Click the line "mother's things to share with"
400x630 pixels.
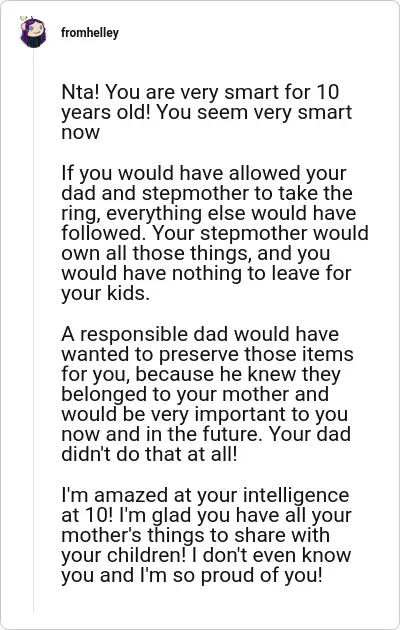(x=196, y=535)
